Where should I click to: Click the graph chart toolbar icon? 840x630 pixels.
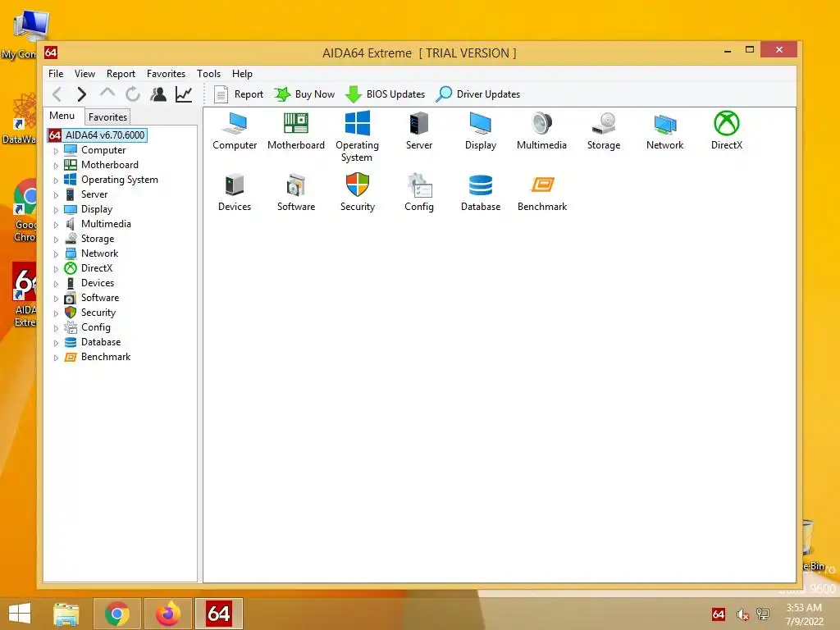[x=184, y=94]
